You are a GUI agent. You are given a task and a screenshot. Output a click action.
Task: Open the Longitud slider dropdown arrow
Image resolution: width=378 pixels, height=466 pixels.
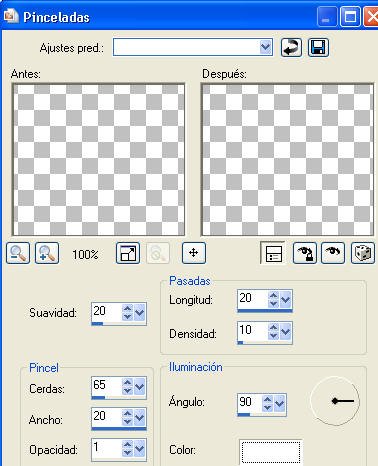(285, 299)
